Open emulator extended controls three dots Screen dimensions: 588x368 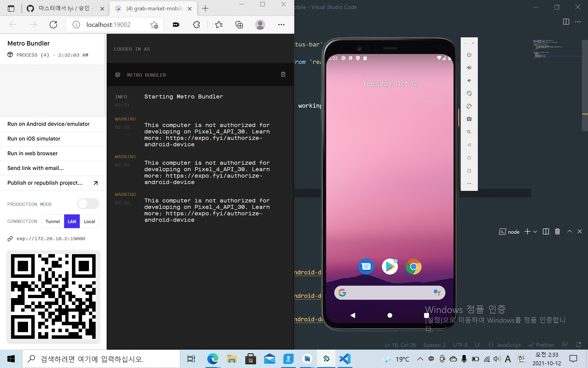click(x=469, y=184)
